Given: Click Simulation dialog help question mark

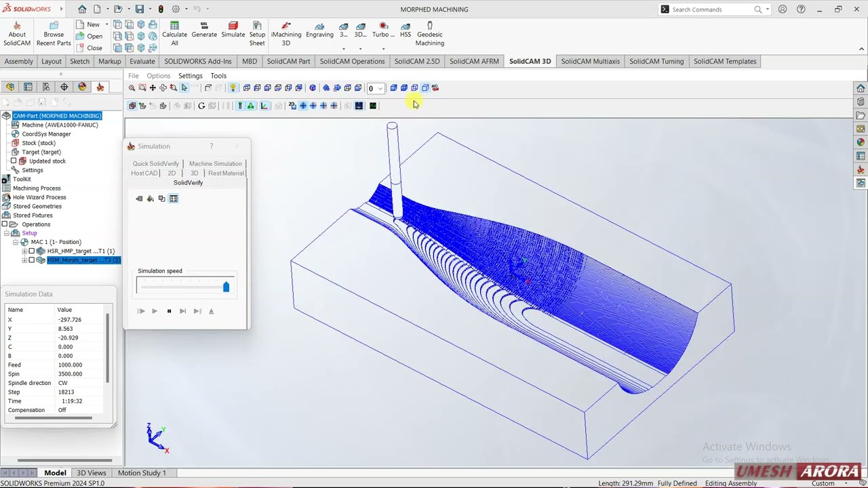Looking at the screenshot, I should [211, 146].
